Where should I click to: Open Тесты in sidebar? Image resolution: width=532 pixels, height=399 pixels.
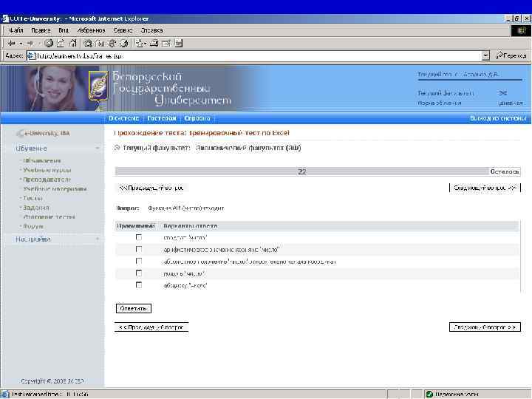point(33,198)
